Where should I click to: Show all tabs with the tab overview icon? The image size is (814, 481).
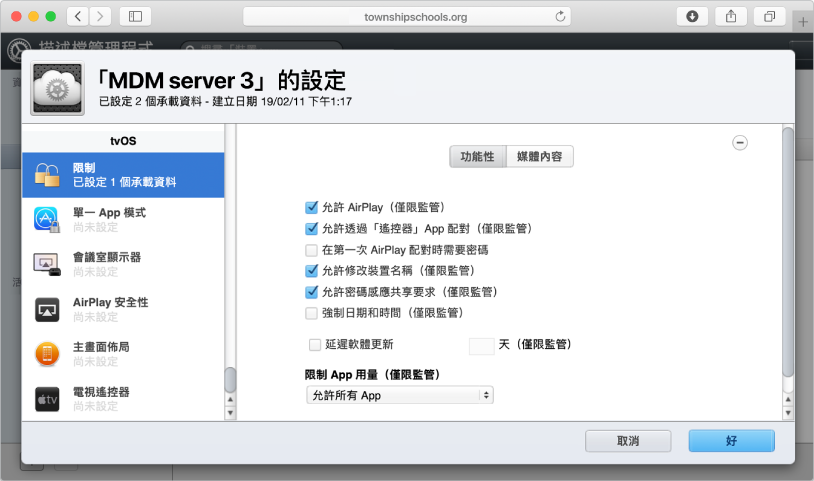coord(769,17)
